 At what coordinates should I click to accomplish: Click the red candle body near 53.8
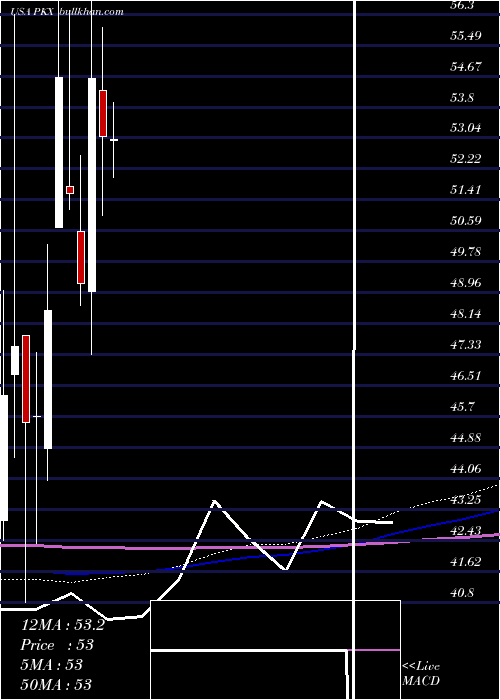(x=103, y=113)
